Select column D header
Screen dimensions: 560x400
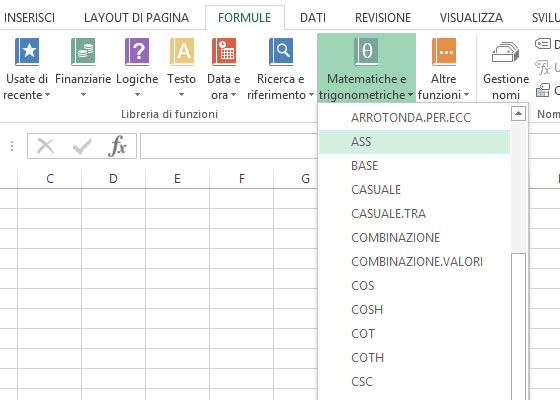click(113, 178)
